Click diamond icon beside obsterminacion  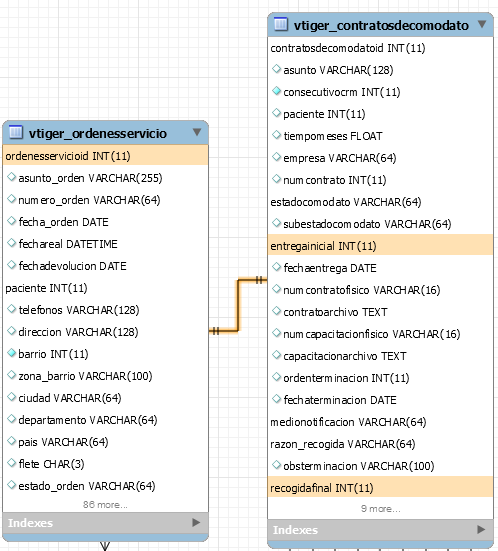click(277, 465)
